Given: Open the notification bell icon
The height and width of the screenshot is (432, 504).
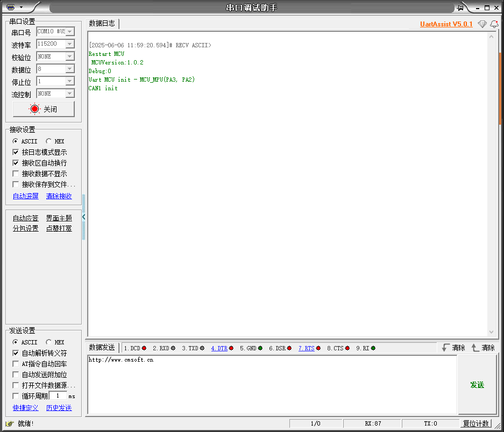Looking at the screenshot, I should [x=494, y=24].
